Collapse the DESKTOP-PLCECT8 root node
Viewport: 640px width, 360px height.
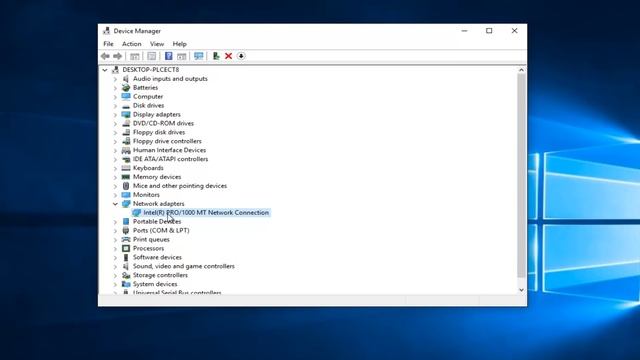105,70
